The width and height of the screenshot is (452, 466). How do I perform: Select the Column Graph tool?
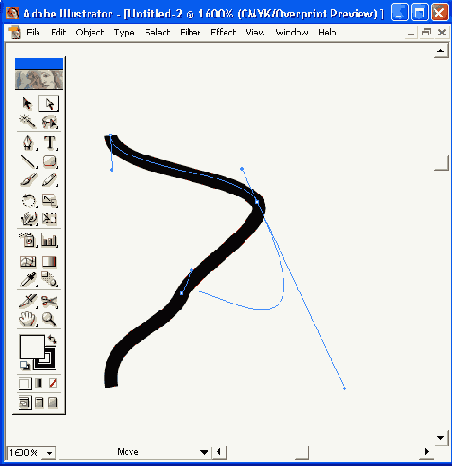(x=49, y=240)
